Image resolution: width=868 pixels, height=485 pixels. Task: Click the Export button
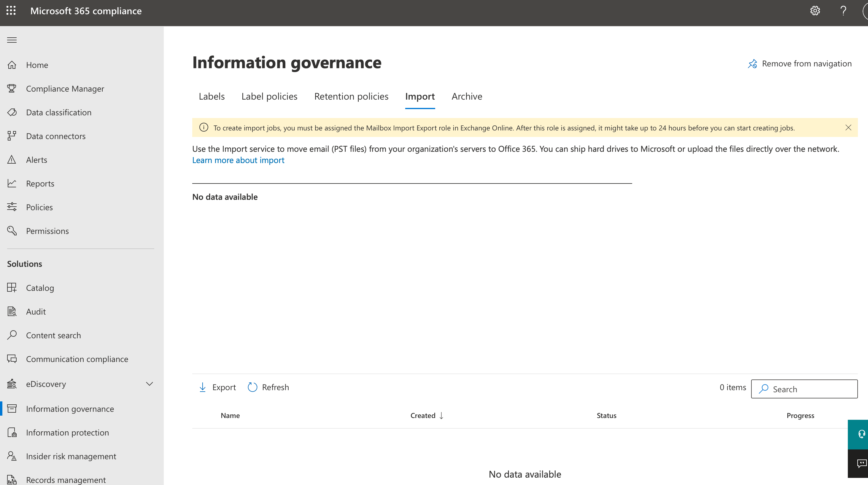coord(217,387)
